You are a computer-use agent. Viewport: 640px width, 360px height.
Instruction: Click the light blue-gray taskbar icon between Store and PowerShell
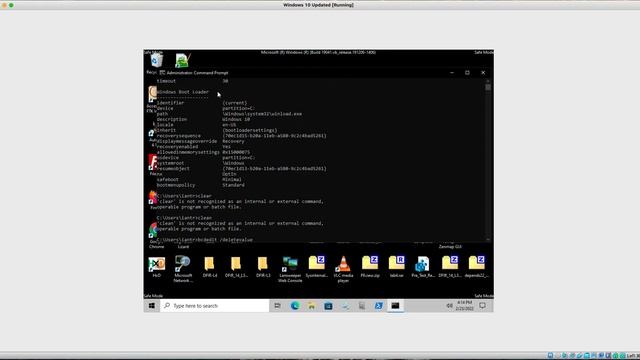point(345,305)
